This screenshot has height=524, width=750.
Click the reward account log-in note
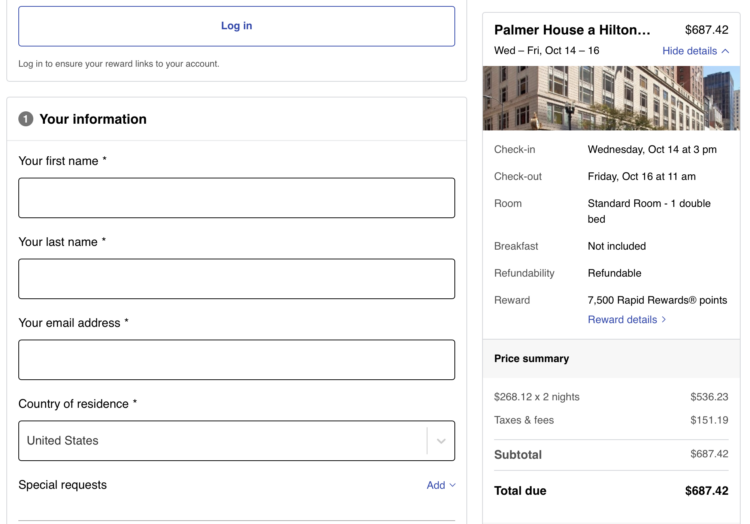(x=119, y=64)
